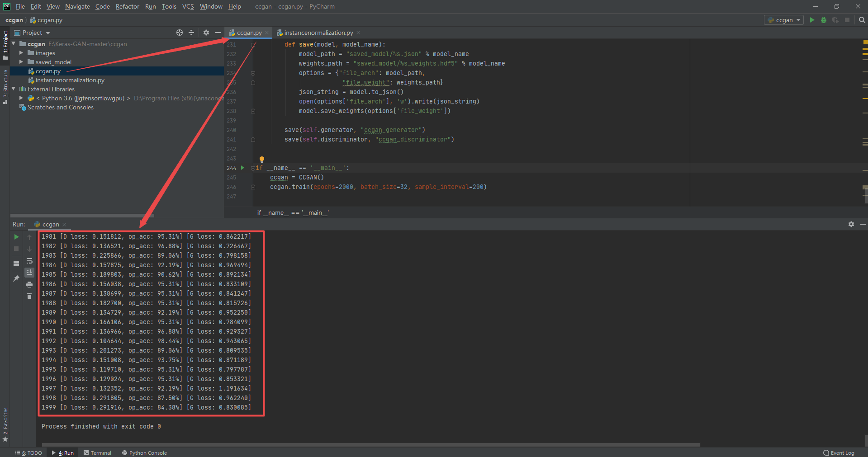Click the main toolbar Stop square

(x=847, y=20)
